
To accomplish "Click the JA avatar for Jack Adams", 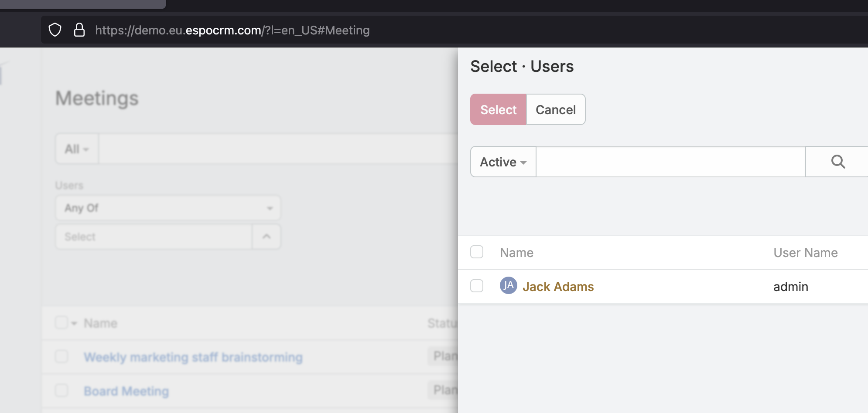I will point(508,286).
